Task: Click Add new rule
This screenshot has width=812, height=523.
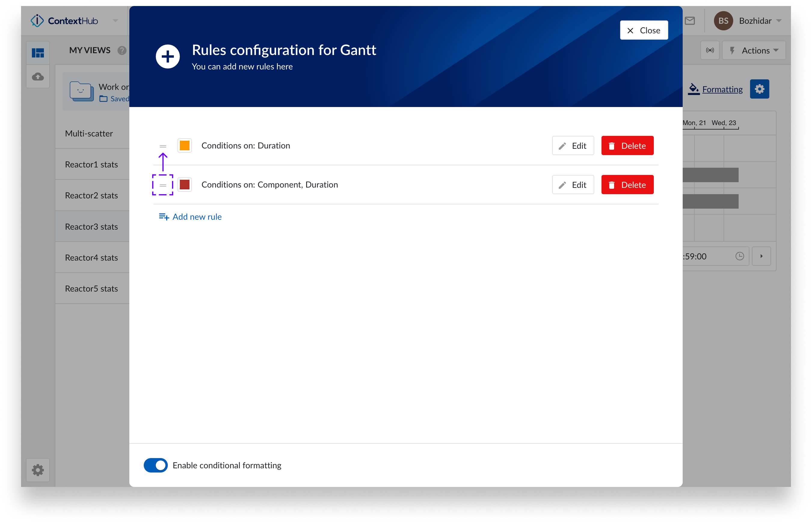Action: coord(197,217)
